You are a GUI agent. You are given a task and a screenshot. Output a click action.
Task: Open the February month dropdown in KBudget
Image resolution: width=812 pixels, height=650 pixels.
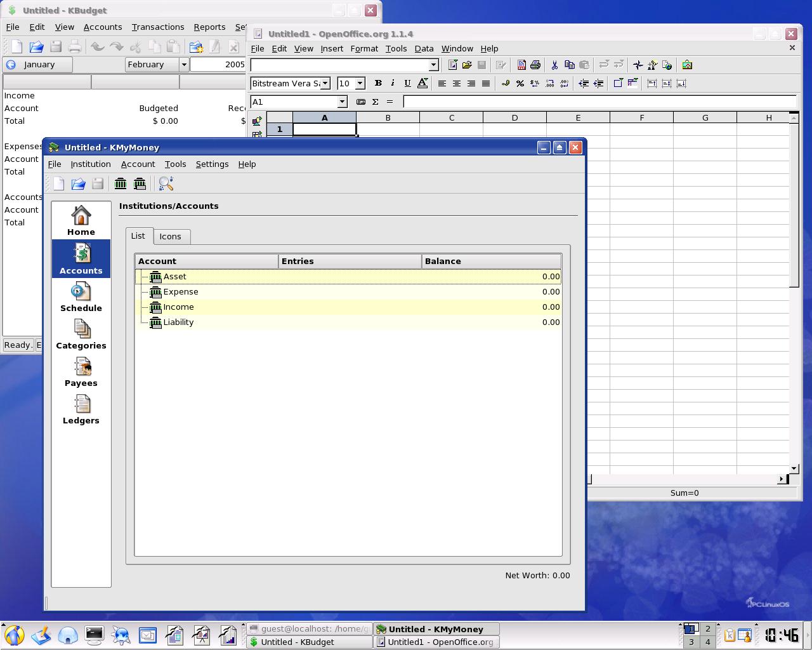coord(184,64)
